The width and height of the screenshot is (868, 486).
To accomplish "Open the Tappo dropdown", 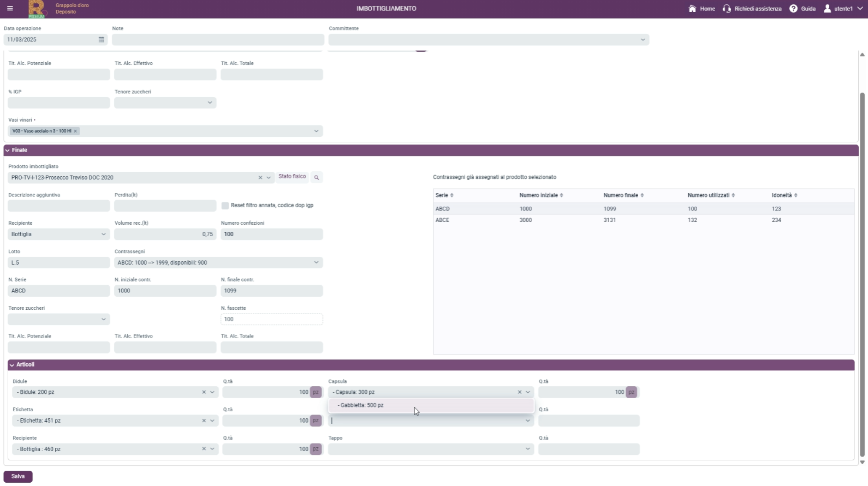I will [431, 449].
